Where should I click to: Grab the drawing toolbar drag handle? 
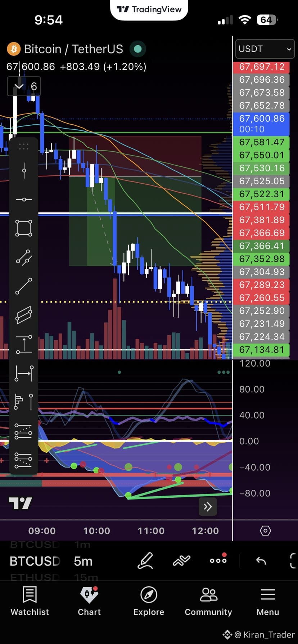coord(24,147)
